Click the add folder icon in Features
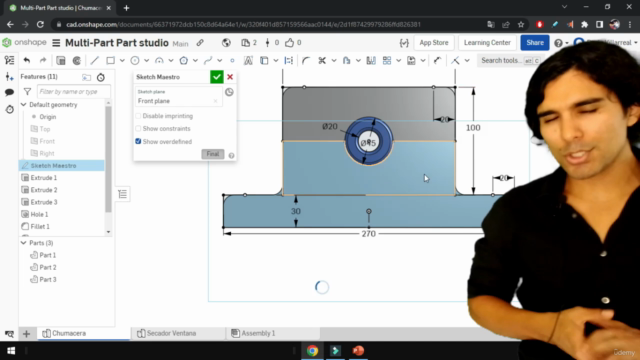 point(87,77)
